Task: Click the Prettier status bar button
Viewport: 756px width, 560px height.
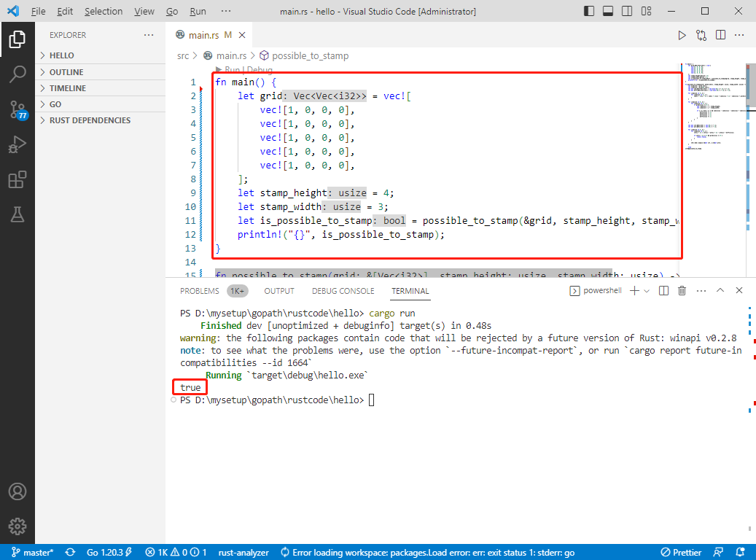Action: 681,552
